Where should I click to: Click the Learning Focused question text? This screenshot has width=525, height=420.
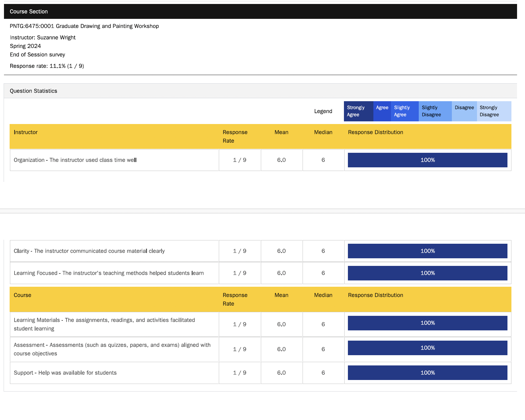coord(109,273)
